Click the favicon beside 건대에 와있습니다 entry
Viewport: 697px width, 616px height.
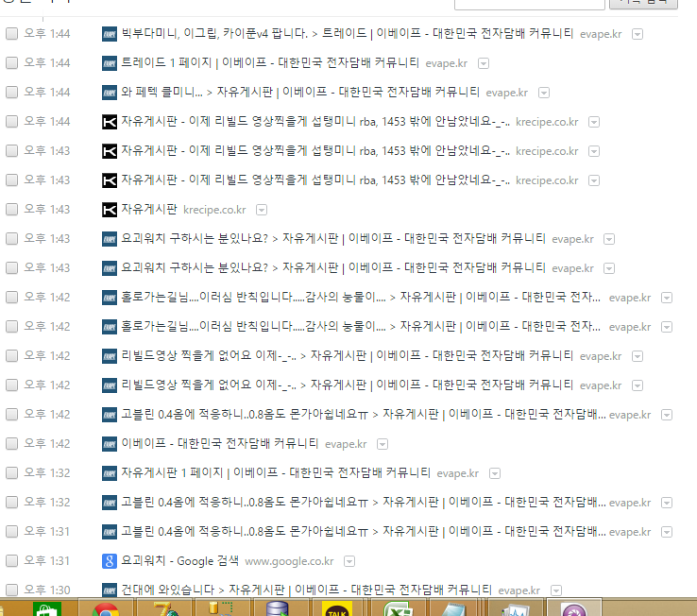pos(110,590)
